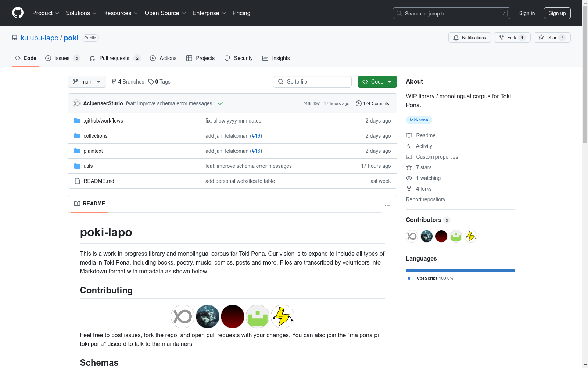Viewport: 588px width, 368px height.
Task: Open pull request #16 link in collections row
Action: (256, 136)
